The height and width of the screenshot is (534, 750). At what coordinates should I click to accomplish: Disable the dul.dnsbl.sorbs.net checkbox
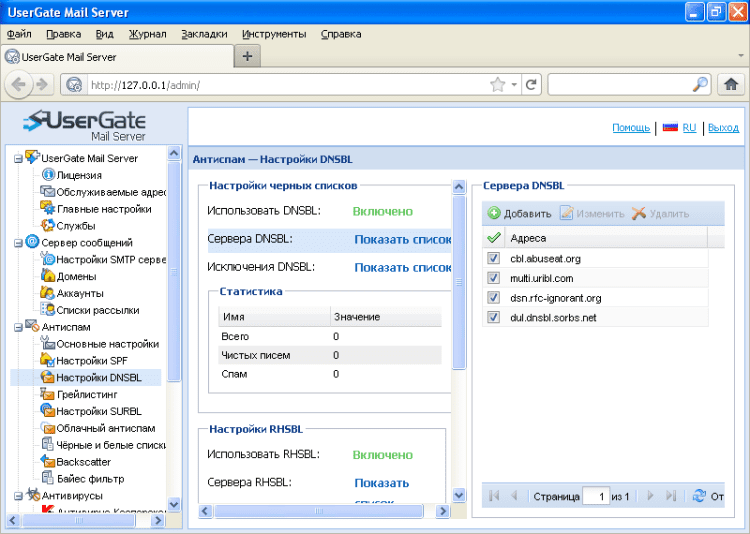[492, 318]
